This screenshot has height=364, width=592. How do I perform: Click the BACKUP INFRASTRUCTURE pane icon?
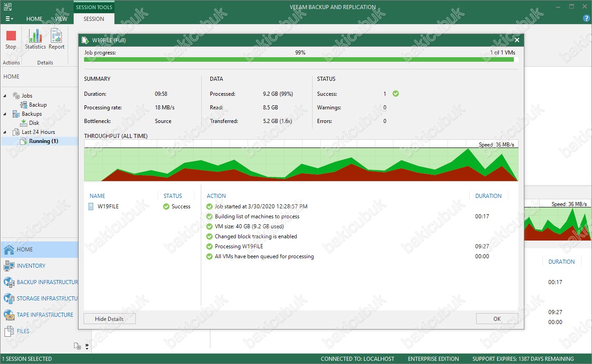(9, 282)
